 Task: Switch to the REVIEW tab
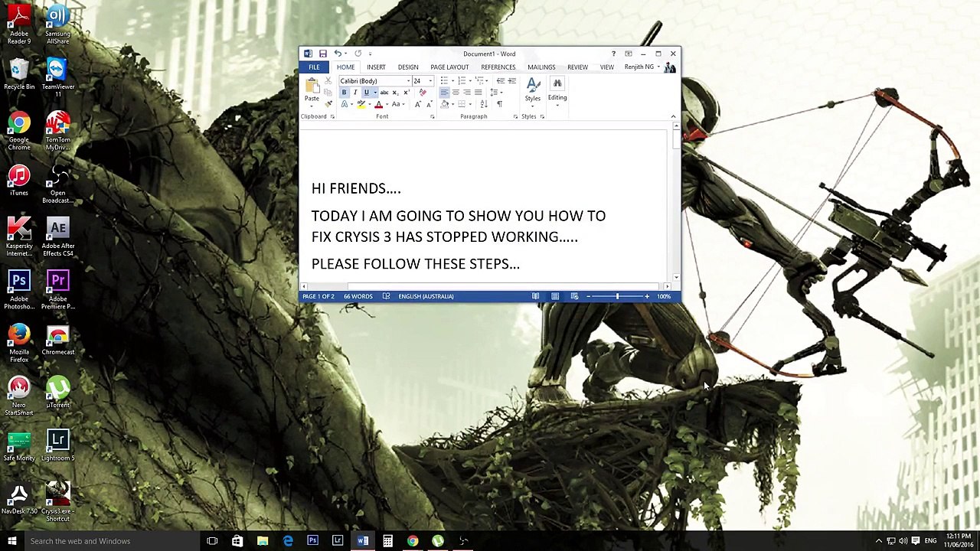pos(578,67)
